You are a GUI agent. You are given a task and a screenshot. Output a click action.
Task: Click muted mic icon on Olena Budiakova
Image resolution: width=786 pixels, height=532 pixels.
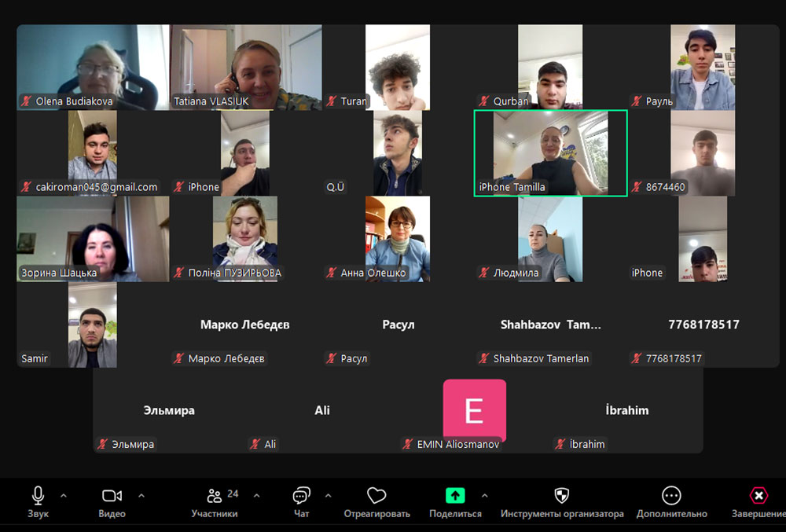(26, 101)
